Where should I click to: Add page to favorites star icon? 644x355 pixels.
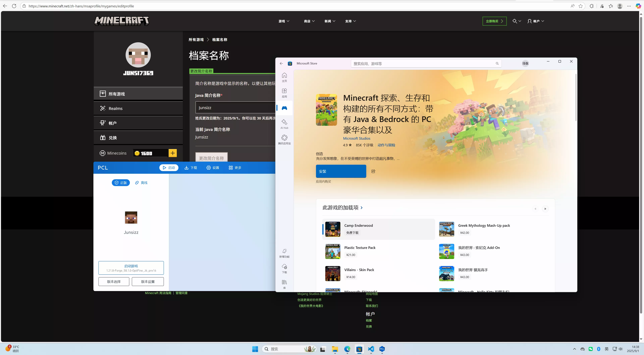click(x=580, y=6)
